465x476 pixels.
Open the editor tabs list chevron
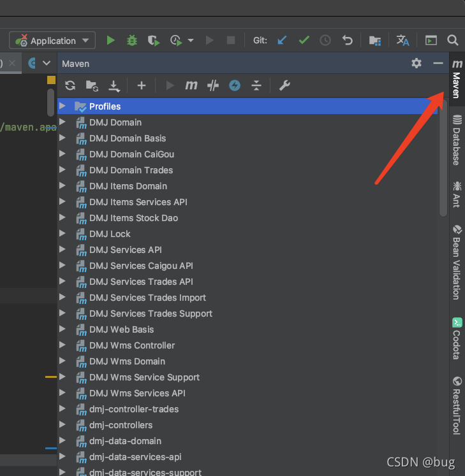pyautogui.click(x=47, y=63)
